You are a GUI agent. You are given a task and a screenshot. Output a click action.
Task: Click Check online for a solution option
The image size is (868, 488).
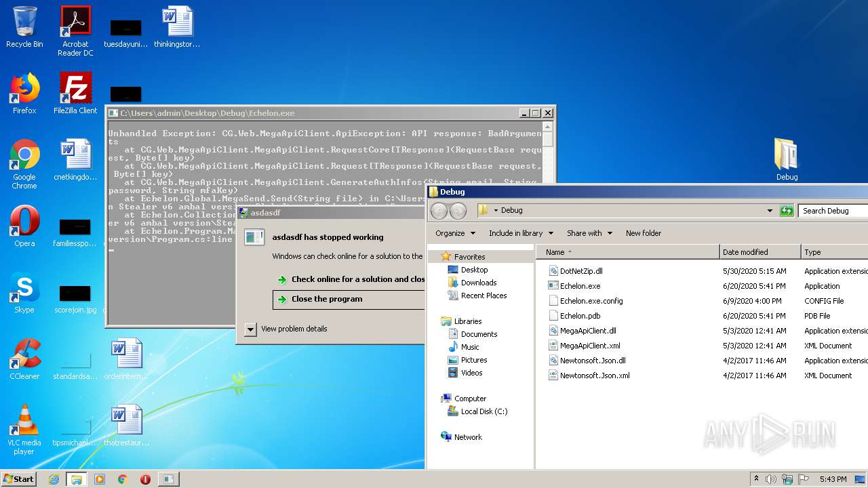[x=349, y=279]
